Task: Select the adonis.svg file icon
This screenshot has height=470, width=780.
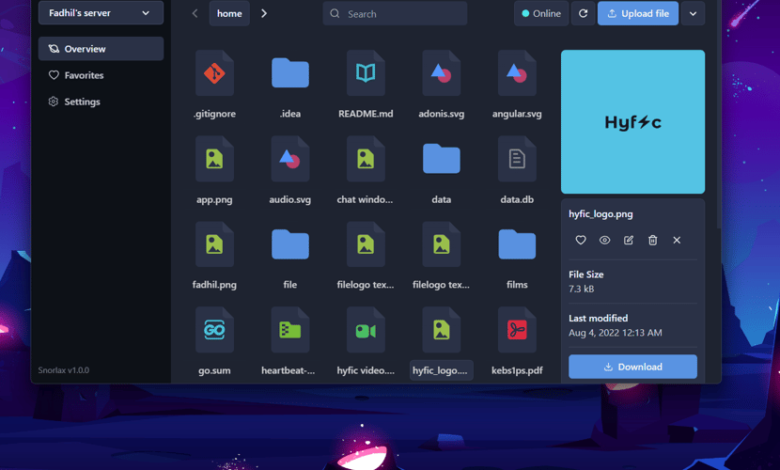Action: tap(441, 73)
